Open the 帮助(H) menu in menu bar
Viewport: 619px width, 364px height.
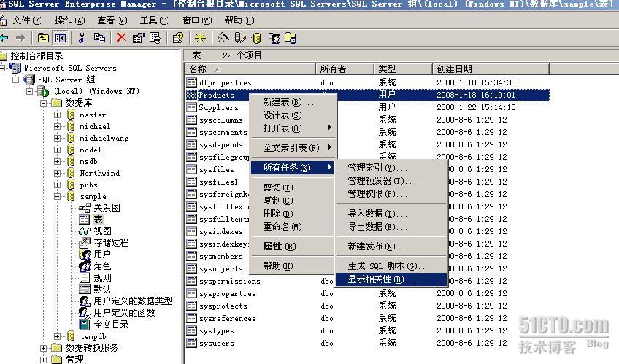coord(239,20)
